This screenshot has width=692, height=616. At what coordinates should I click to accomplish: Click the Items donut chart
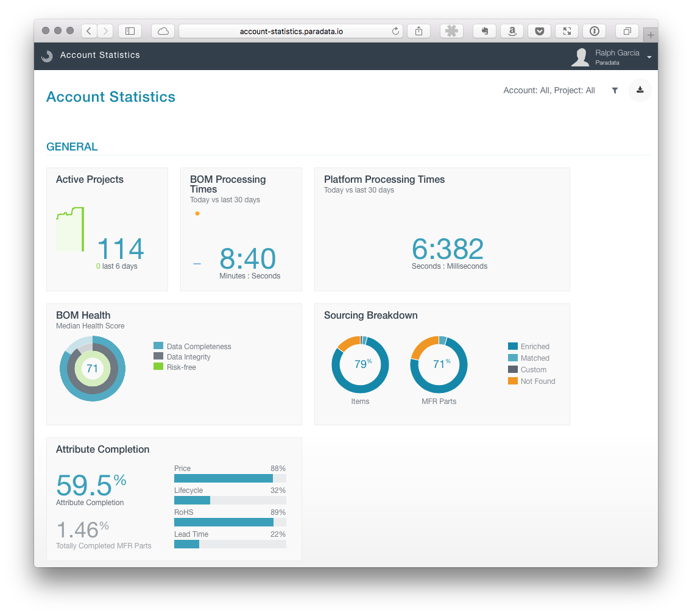[x=360, y=364]
